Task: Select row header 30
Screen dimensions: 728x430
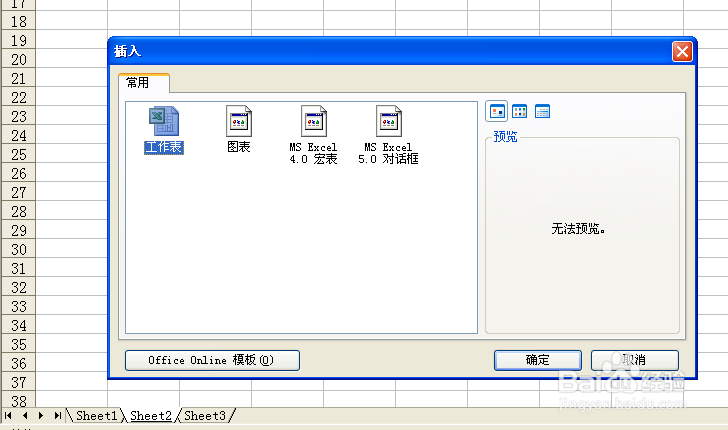Action: pyautogui.click(x=19, y=249)
